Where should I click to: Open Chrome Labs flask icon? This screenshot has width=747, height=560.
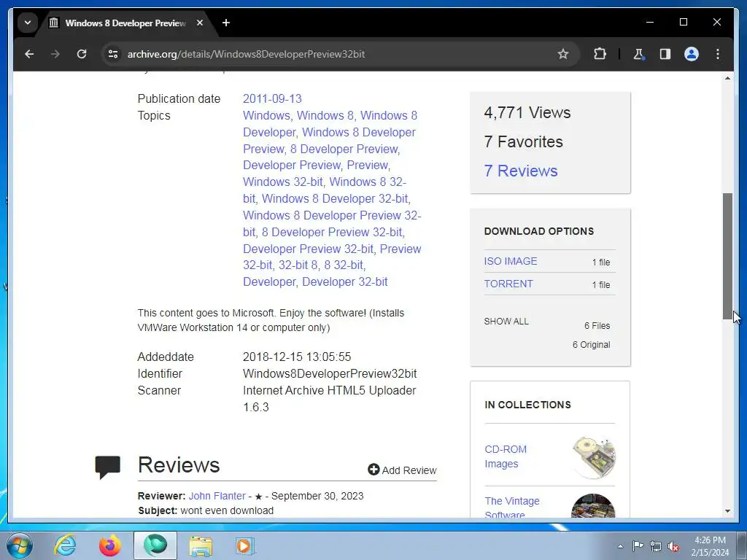coord(639,54)
